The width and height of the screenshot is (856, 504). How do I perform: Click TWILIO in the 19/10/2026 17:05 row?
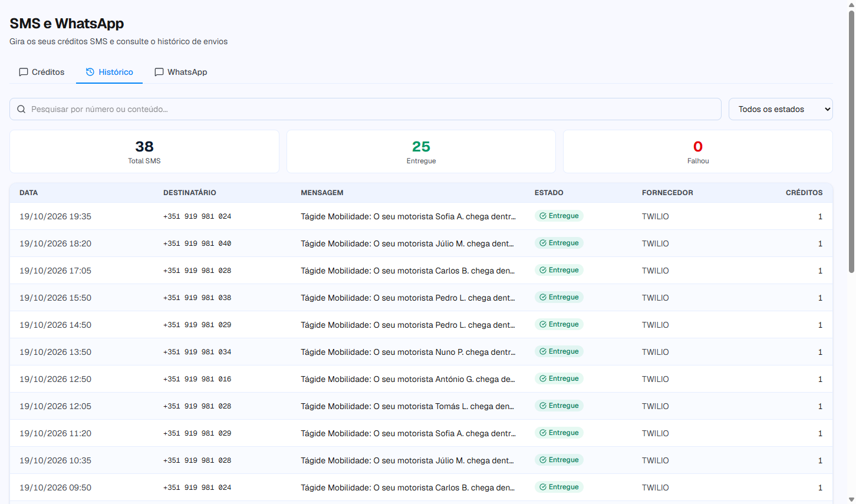[656, 271]
